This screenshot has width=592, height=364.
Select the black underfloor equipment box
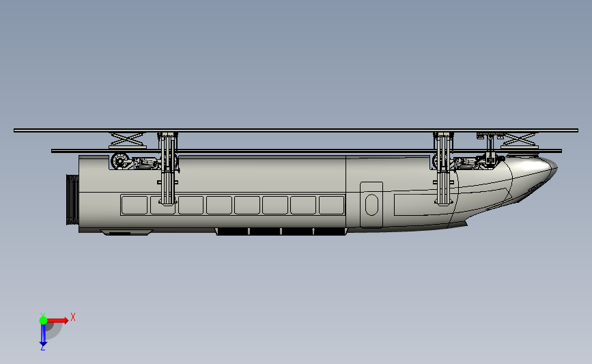pos(281,231)
